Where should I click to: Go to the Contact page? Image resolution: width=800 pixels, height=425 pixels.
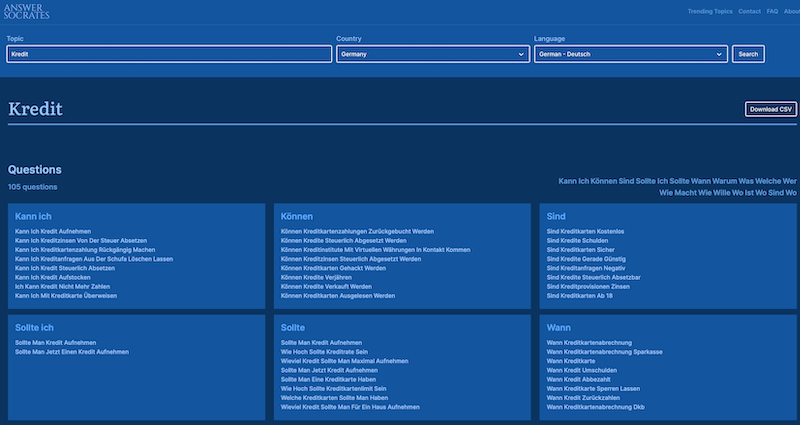[749, 11]
